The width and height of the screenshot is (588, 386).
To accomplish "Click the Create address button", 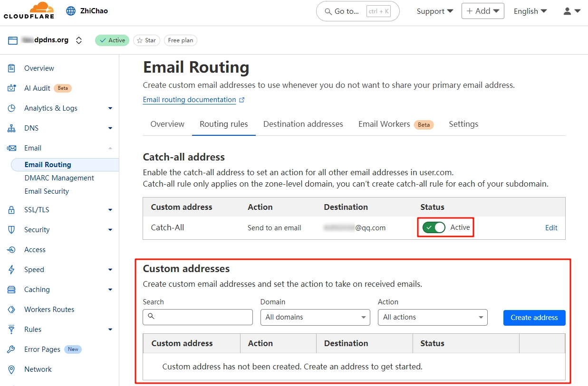I will [534, 318].
